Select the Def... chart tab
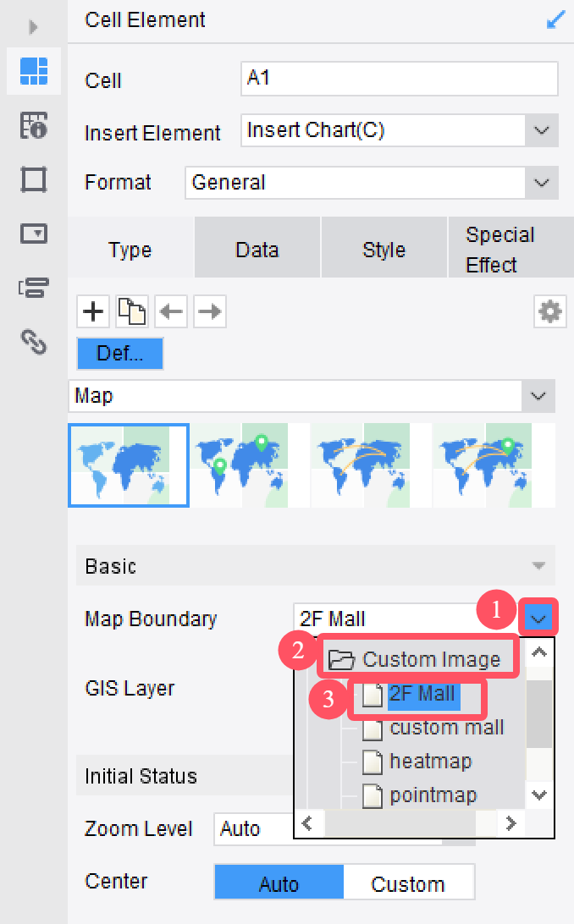 (120, 354)
